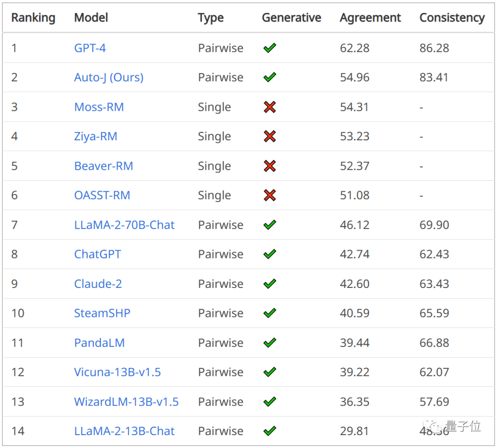Click the green checkmark in GPT-4 row
497x448 pixels.
pos(270,48)
